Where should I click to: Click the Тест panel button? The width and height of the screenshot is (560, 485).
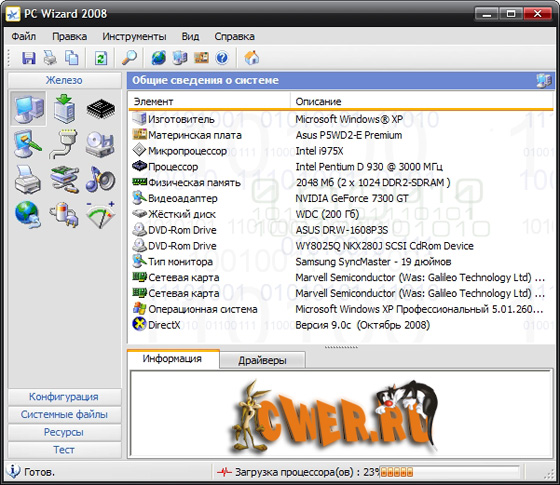point(64,450)
